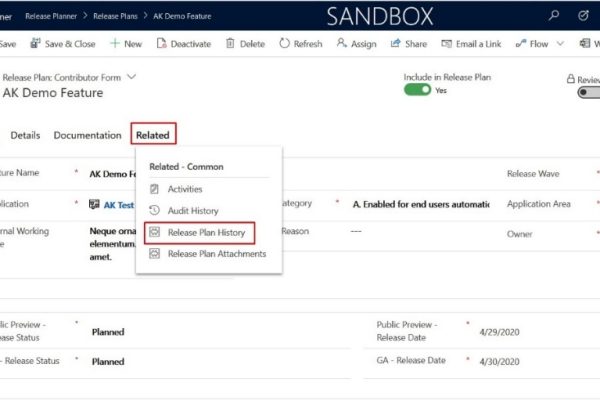This screenshot has height=400, width=600.
Task: Click Save & Close in command bar
Action: coord(63,44)
